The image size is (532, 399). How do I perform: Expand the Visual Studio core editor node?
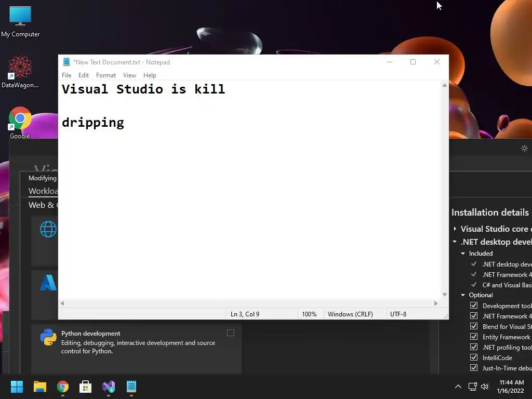click(455, 229)
